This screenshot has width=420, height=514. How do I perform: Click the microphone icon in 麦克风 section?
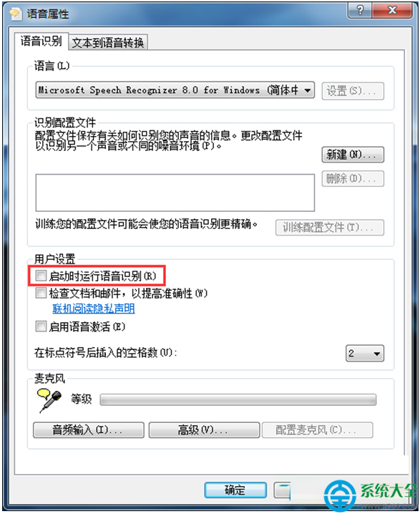[x=49, y=400]
